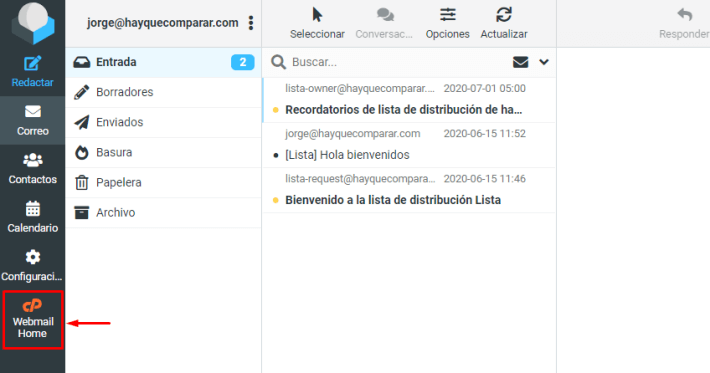Expand the search options chevron

(544, 62)
